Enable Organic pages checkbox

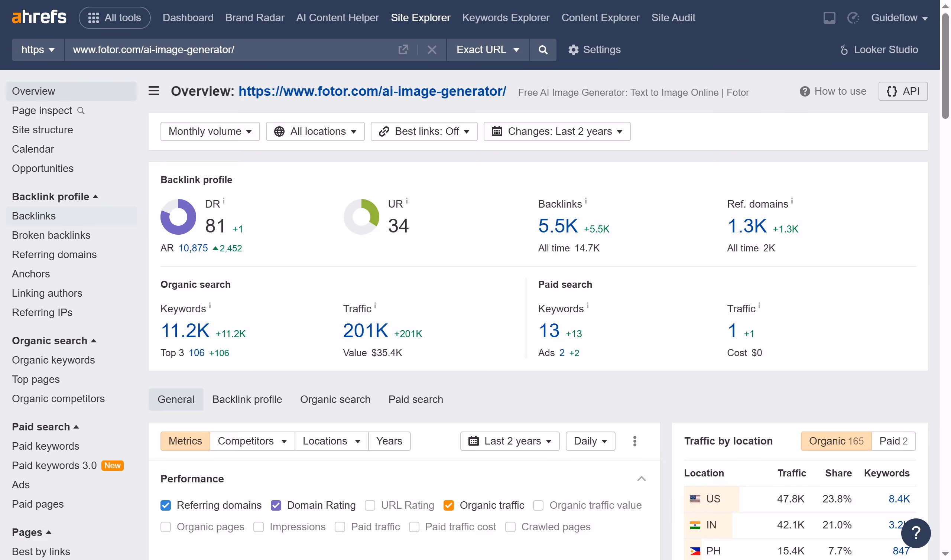click(x=166, y=527)
